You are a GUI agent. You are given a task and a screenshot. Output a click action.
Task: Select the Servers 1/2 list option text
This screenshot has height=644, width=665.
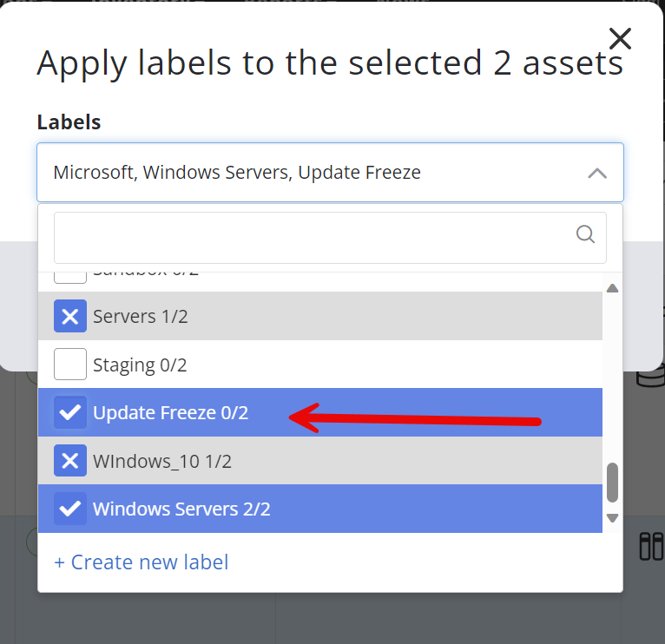click(x=141, y=317)
